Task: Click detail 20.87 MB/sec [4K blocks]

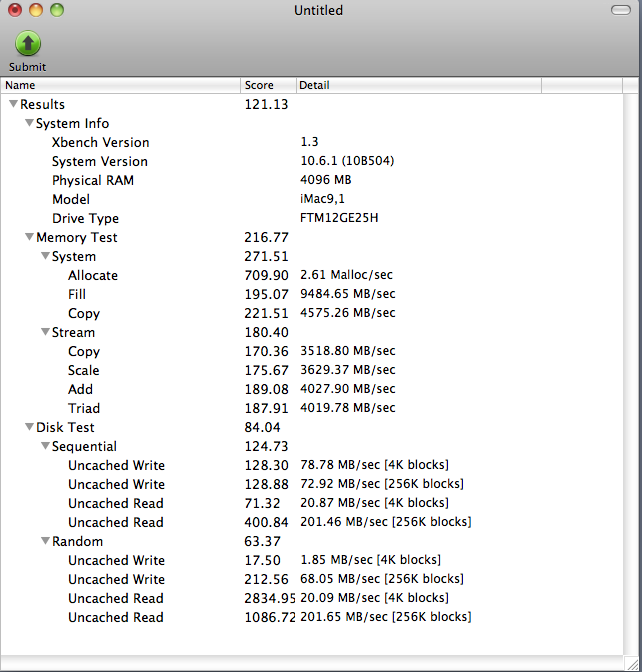Action: point(375,503)
